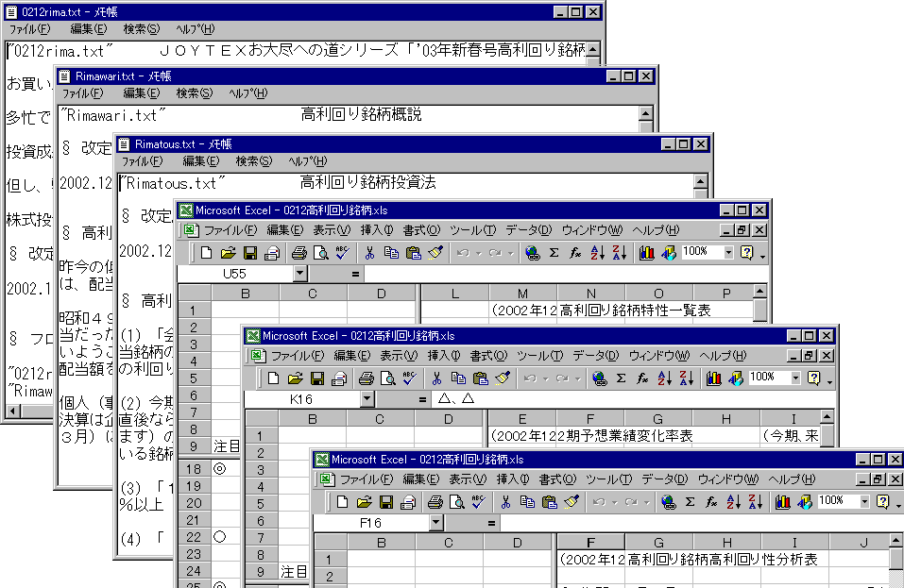The height and width of the screenshot is (588, 904).
Task: Click Print Preview icon in front Excel window (cell F16)
Action: click(x=457, y=502)
